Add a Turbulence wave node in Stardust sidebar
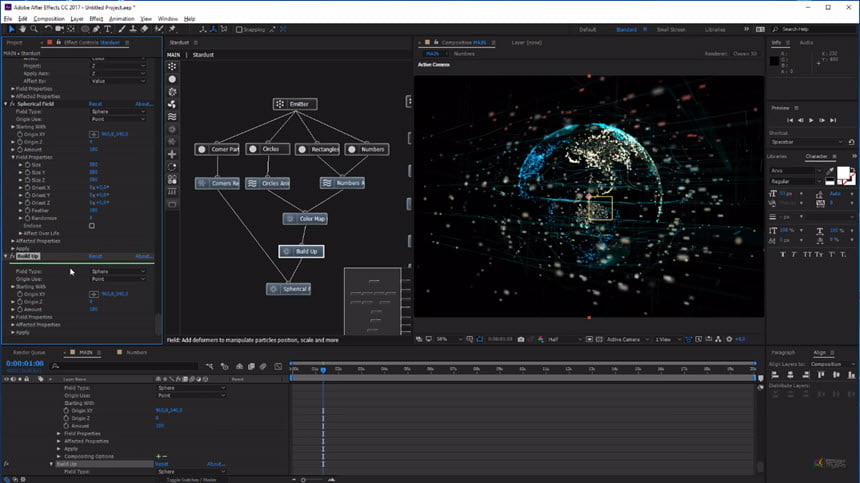 (172, 117)
